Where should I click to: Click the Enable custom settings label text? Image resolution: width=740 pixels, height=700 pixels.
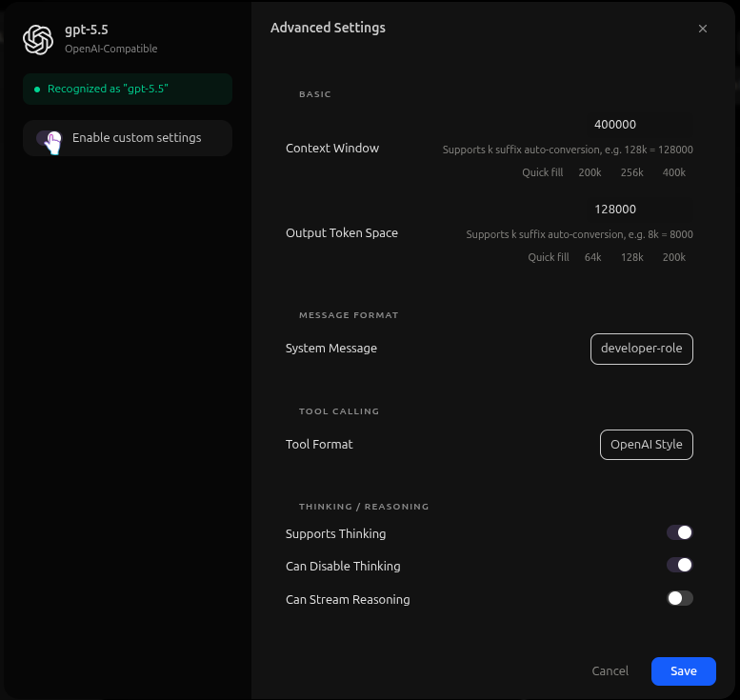136,138
